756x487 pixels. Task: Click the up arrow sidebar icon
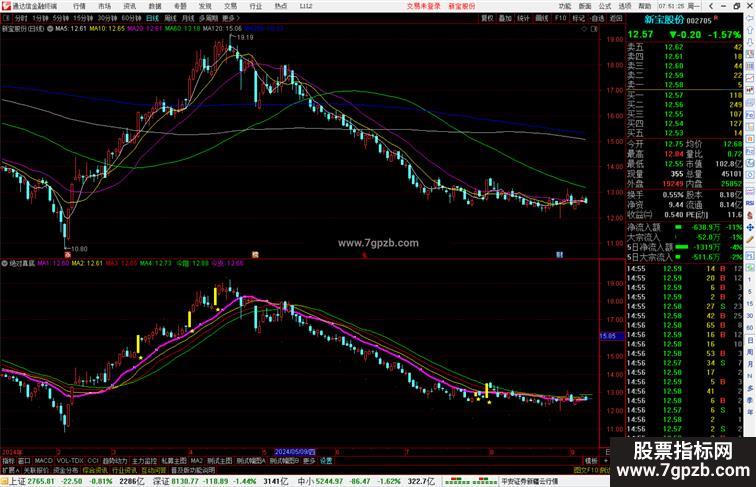click(x=750, y=31)
